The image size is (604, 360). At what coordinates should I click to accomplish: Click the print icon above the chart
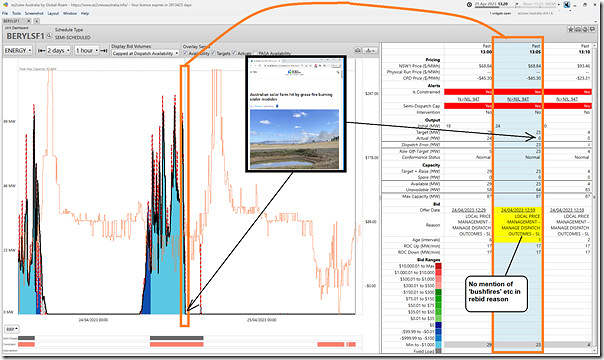click(358, 51)
